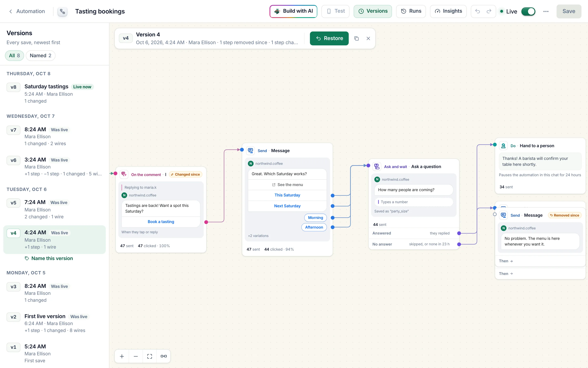Click the lower Then arrow row

tap(540, 274)
